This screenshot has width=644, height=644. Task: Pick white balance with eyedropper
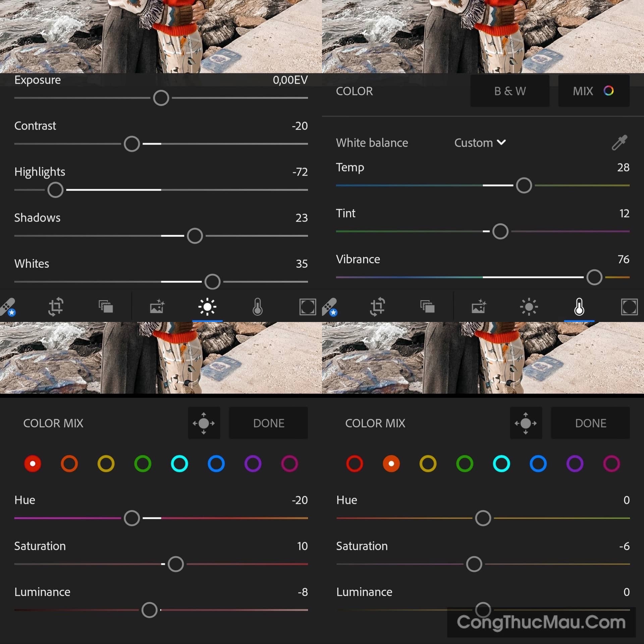619,143
